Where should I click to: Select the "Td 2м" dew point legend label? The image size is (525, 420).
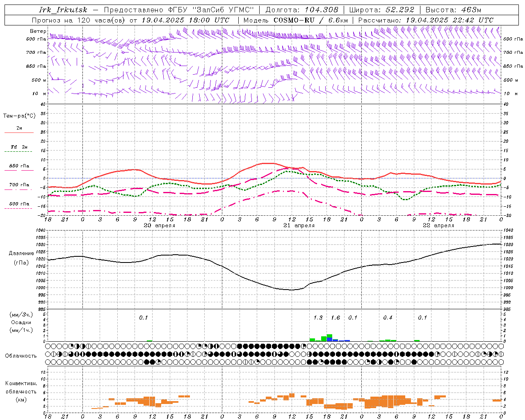click(x=19, y=147)
